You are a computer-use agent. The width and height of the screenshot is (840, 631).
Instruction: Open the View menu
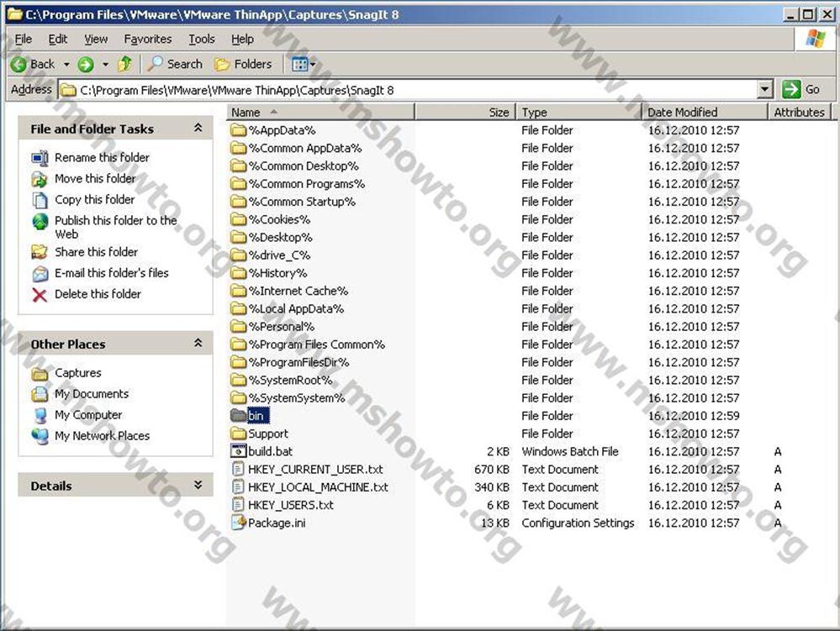click(x=96, y=39)
